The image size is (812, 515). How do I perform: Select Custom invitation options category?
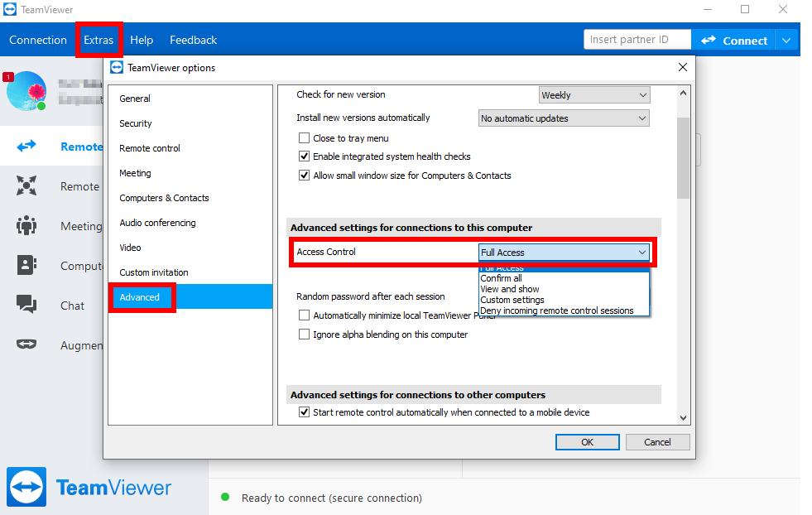pos(190,272)
